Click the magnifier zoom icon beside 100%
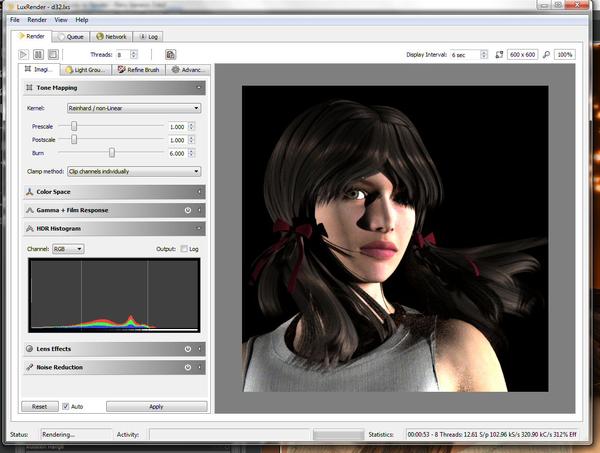 tap(546, 54)
